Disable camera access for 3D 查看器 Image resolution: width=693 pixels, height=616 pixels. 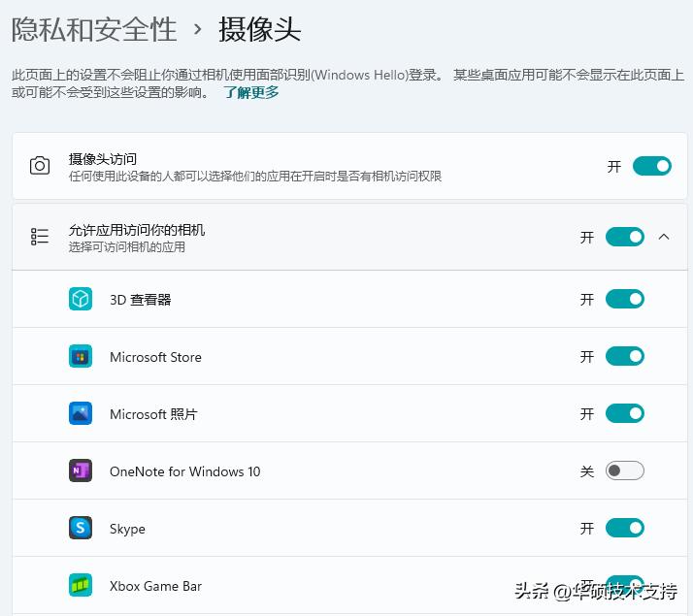(625, 299)
